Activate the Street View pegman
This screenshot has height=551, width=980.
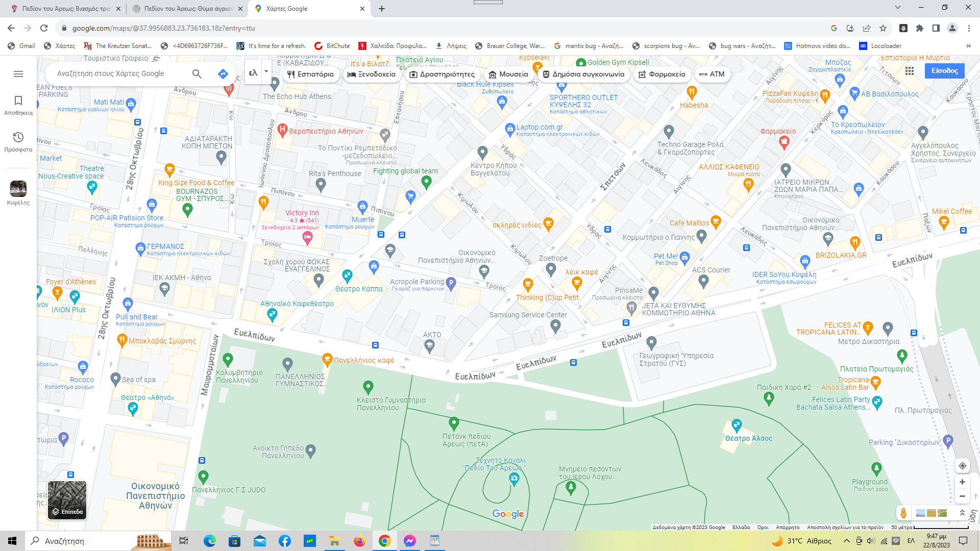(903, 513)
